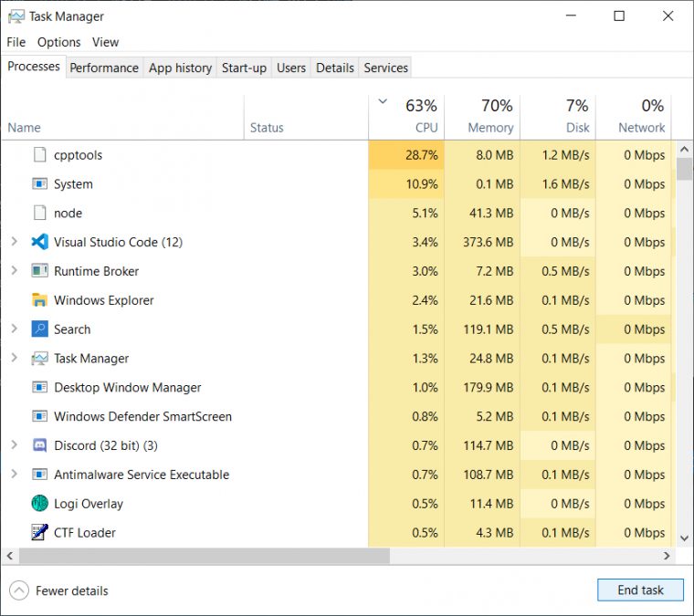
Task: Sort by the Network column header
Action: point(634,118)
